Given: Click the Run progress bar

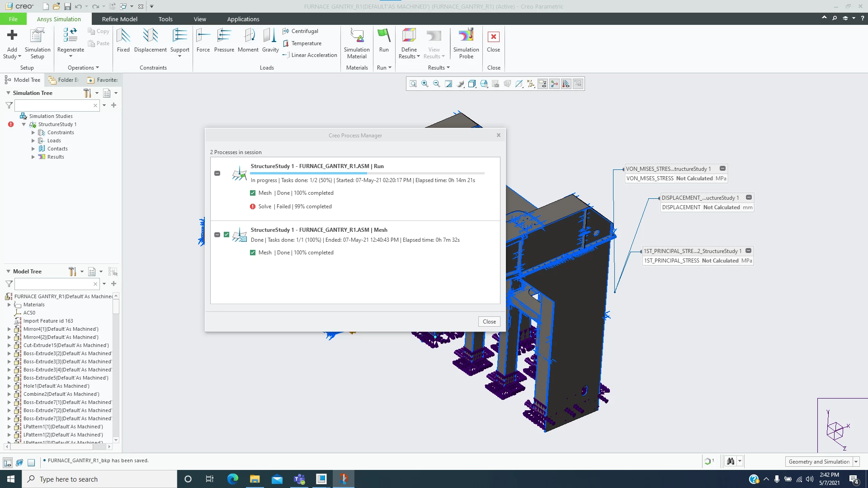Looking at the screenshot, I should tap(367, 173).
